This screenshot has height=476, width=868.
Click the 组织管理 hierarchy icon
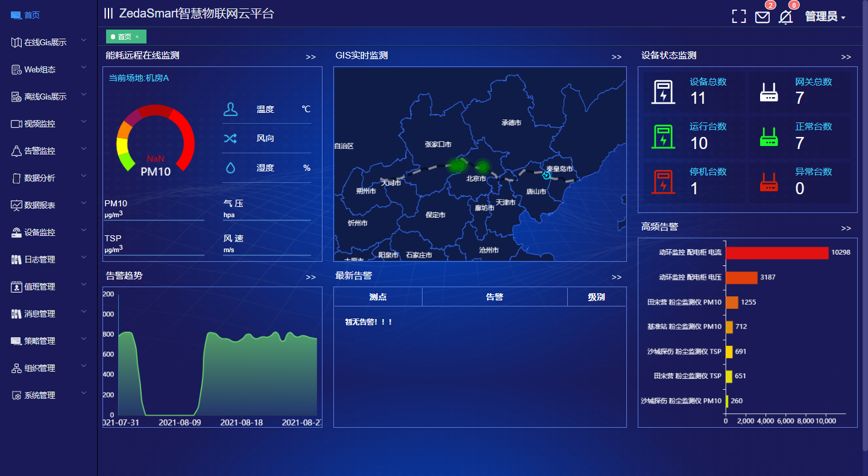pyautogui.click(x=16, y=368)
